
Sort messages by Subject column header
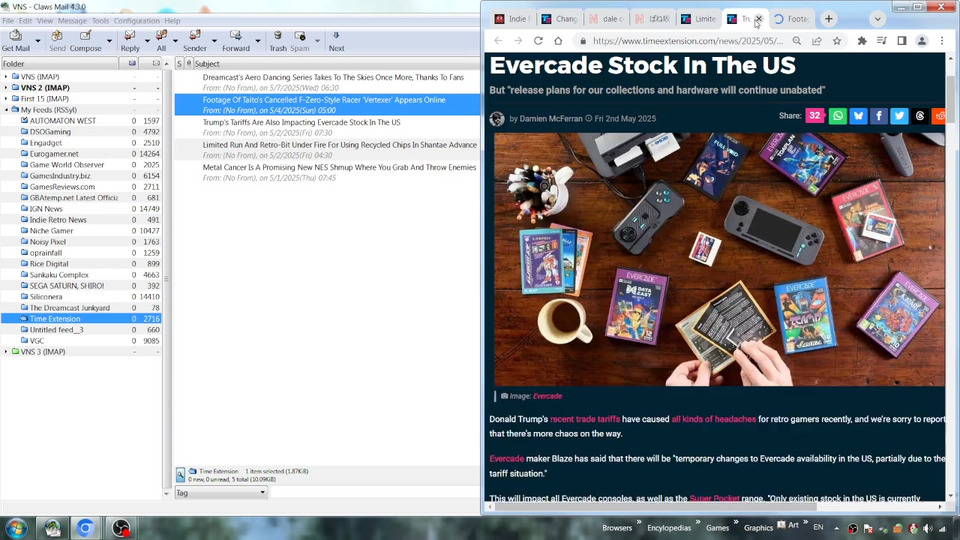[x=336, y=64]
